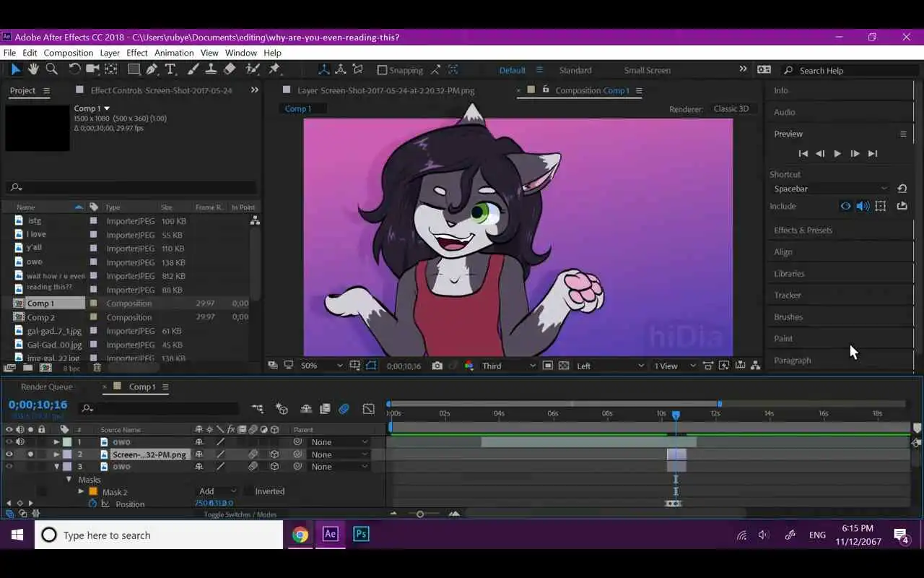Select the Eraser tool
Viewport: 924px width, 578px height.
click(x=230, y=69)
